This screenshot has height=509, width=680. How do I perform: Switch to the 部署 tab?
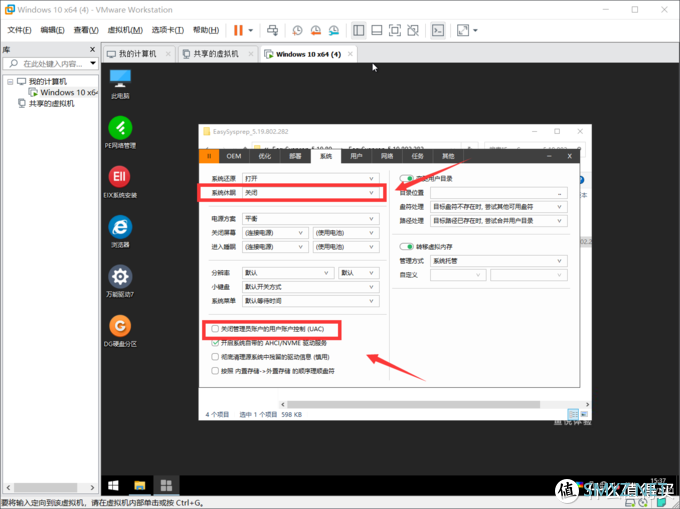pos(295,156)
